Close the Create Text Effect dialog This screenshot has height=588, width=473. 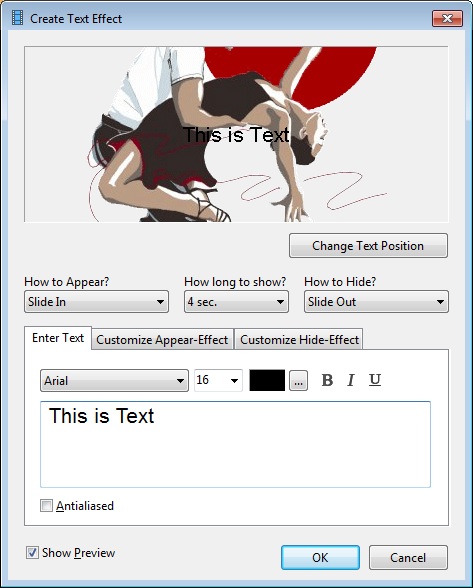point(447,18)
